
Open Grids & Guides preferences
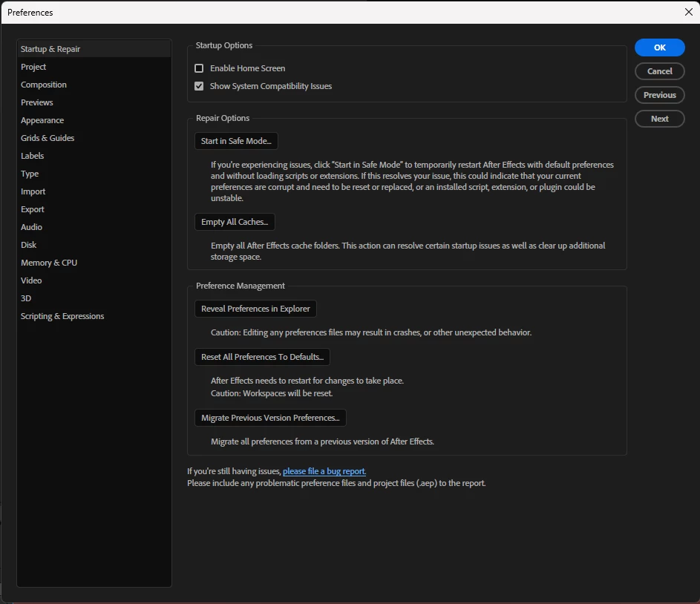click(x=94, y=138)
